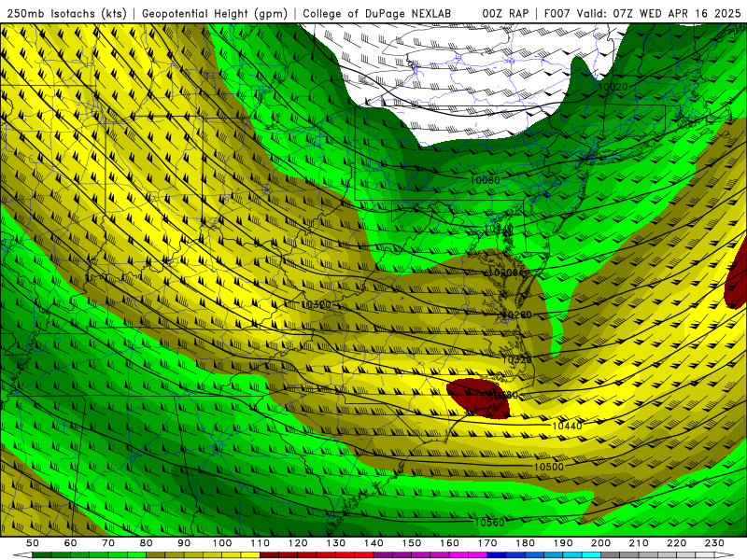Viewport: 747px width, 560px height.
Task: Click the 130 value on the color scale
Action: (x=336, y=543)
